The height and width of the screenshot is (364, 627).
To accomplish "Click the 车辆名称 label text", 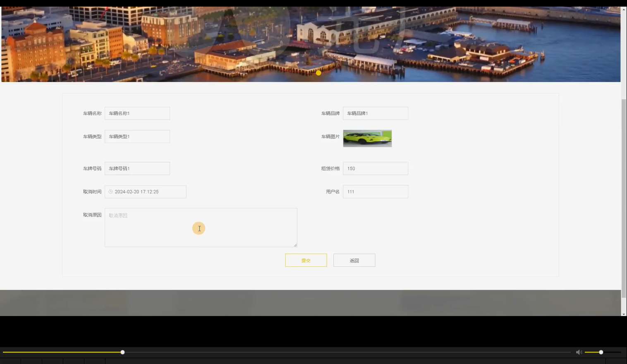I will coord(92,113).
